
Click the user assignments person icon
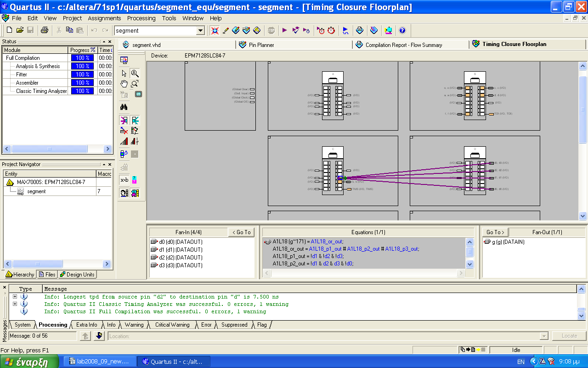coord(124,193)
